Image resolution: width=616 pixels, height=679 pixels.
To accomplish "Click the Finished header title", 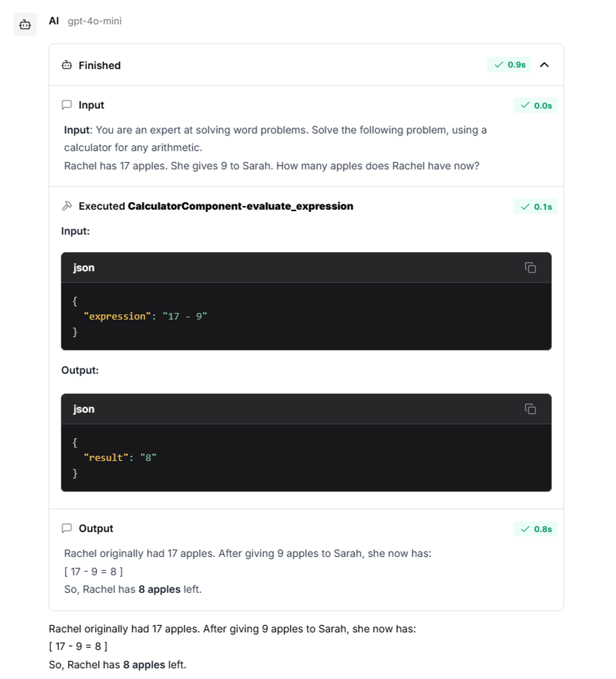I will point(99,65).
